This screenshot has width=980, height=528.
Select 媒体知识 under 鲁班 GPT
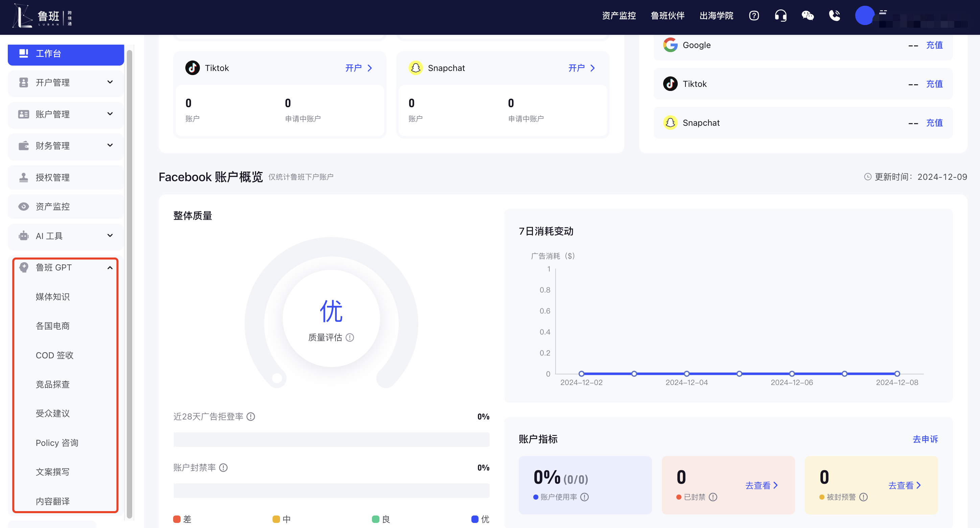pyautogui.click(x=52, y=297)
